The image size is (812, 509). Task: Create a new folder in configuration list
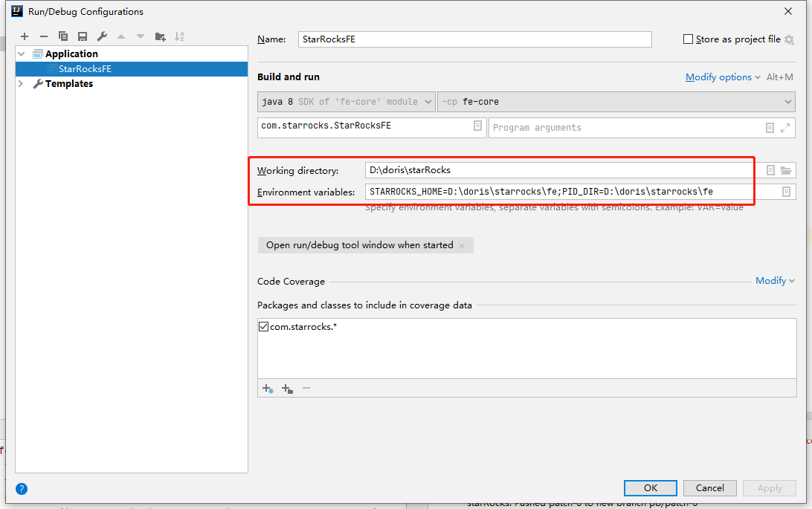[x=160, y=36]
